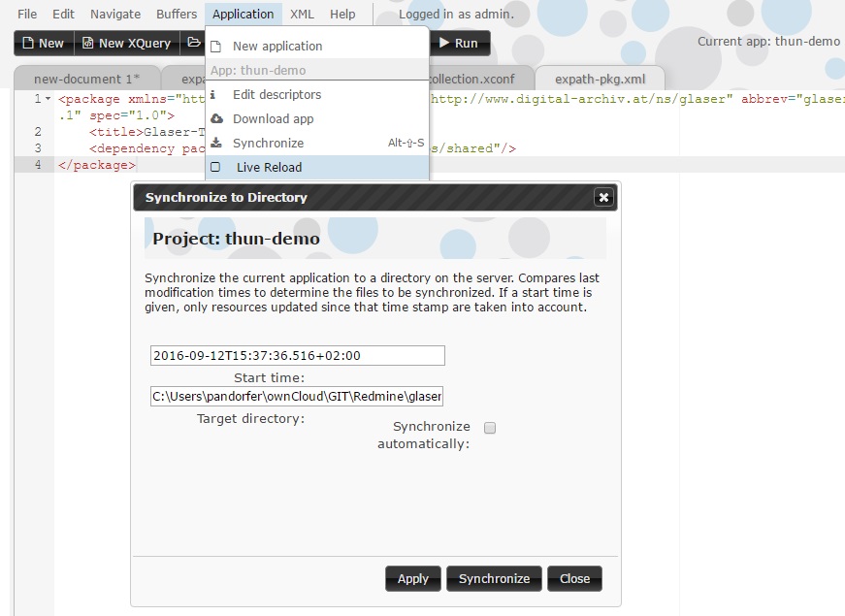This screenshot has height=616, width=845.
Task: Click the Synchronize button in dialog
Action: [x=494, y=579]
